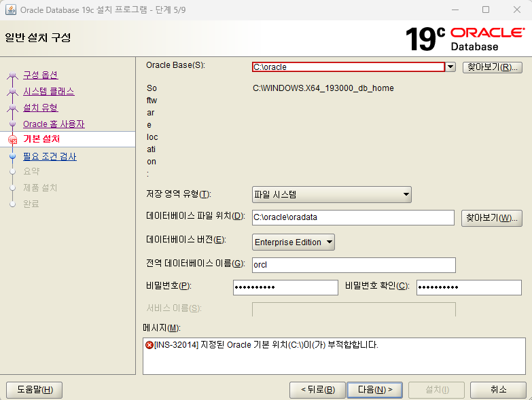The image size is (532, 400).
Task: Click the 전역 데이터베이스 이름 field
Action: 353,265
